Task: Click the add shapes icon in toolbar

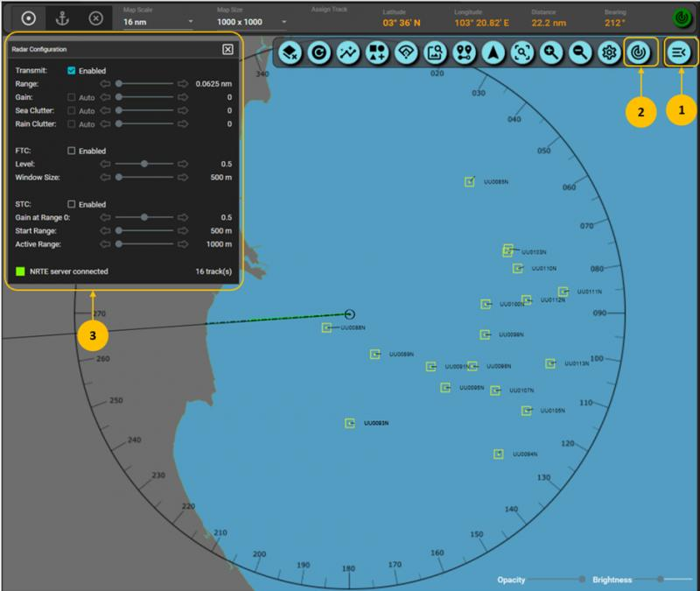Action: point(378,54)
